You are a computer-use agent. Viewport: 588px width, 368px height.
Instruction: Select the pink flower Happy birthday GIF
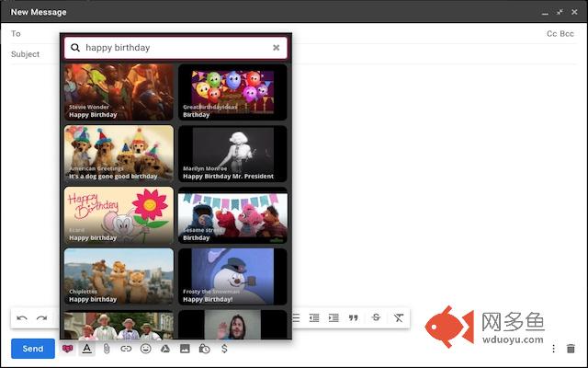click(x=119, y=215)
